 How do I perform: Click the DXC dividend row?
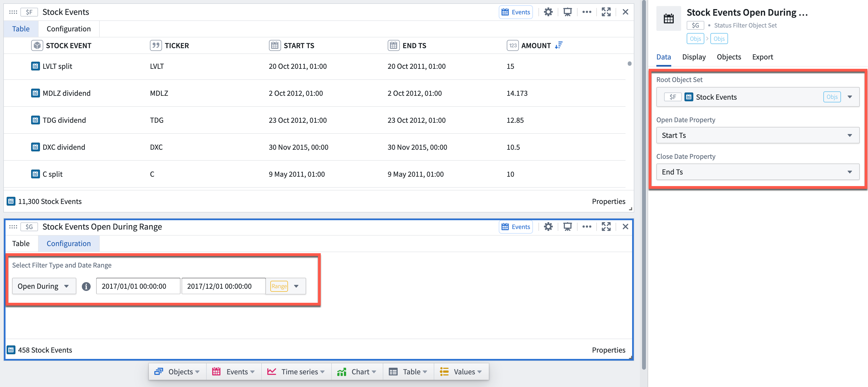(x=314, y=147)
